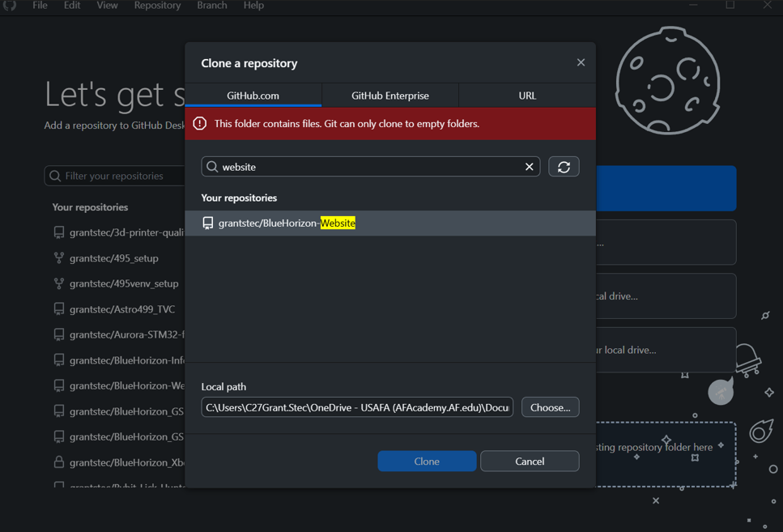Open the File menu
The height and width of the screenshot is (532, 783).
40,6
